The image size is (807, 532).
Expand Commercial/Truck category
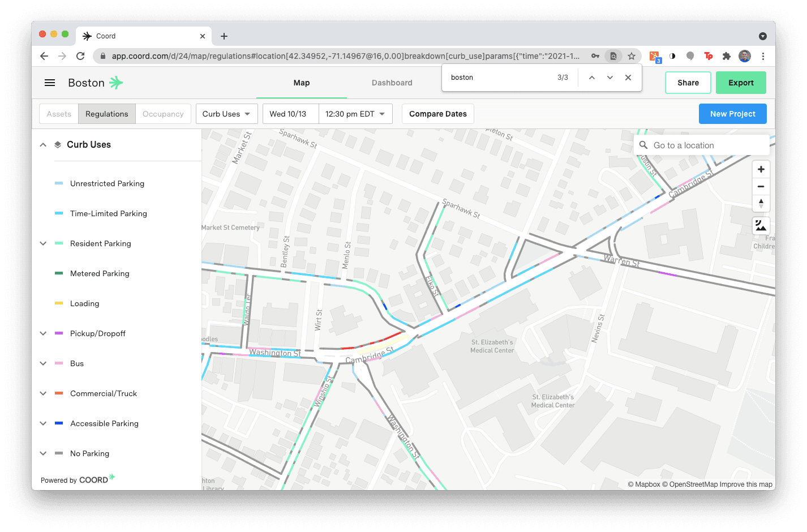point(43,393)
